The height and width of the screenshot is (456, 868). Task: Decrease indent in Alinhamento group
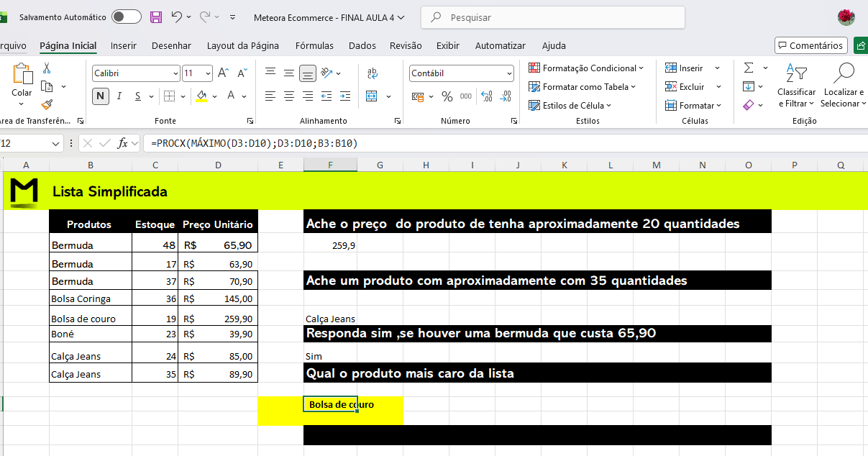326,96
